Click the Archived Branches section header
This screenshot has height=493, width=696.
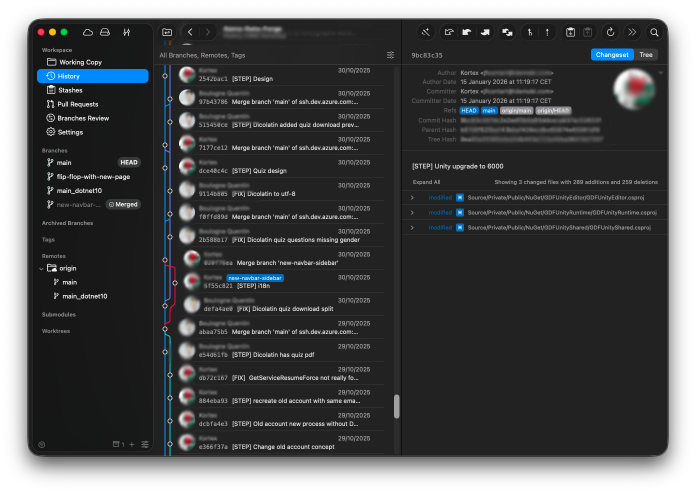67,223
